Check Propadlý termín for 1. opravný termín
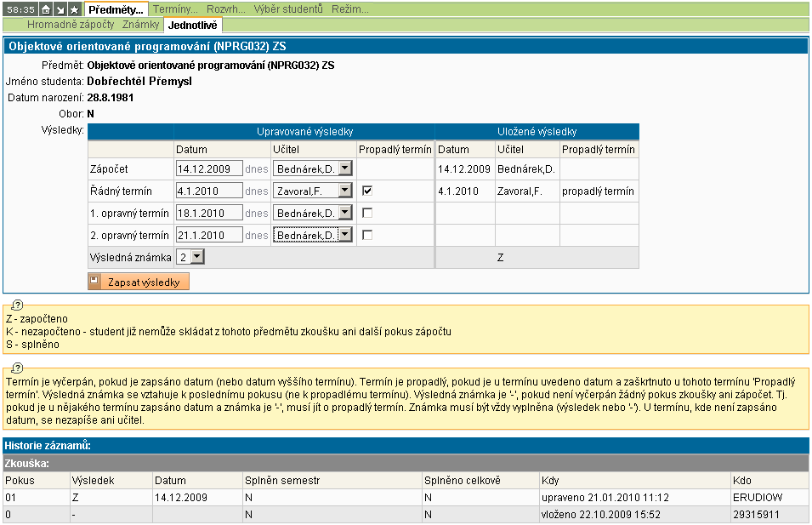The height and width of the screenshot is (525, 812). click(x=367, y=214)
